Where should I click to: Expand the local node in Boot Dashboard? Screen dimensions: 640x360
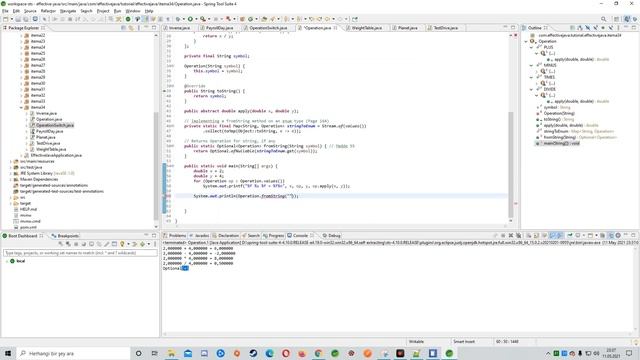coord(7,261)
